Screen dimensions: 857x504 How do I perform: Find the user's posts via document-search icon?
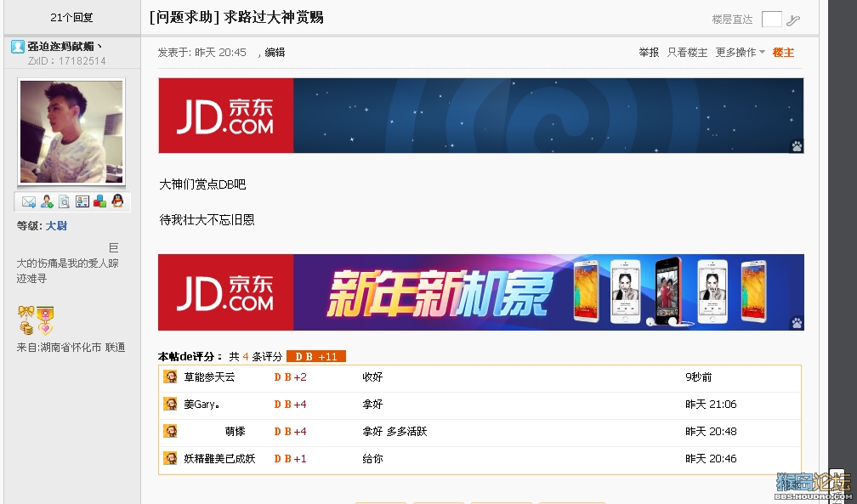64,201
